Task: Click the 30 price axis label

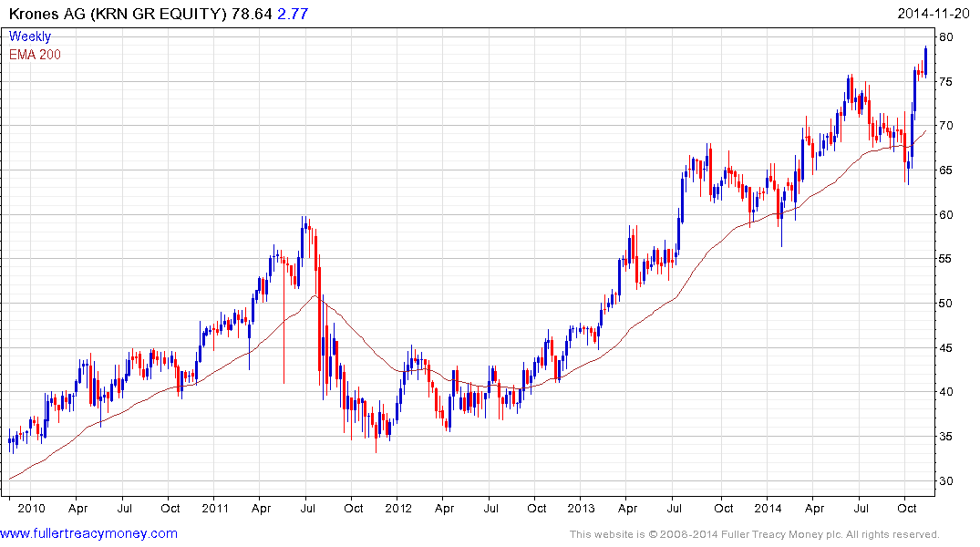Action: coord(946,480)
